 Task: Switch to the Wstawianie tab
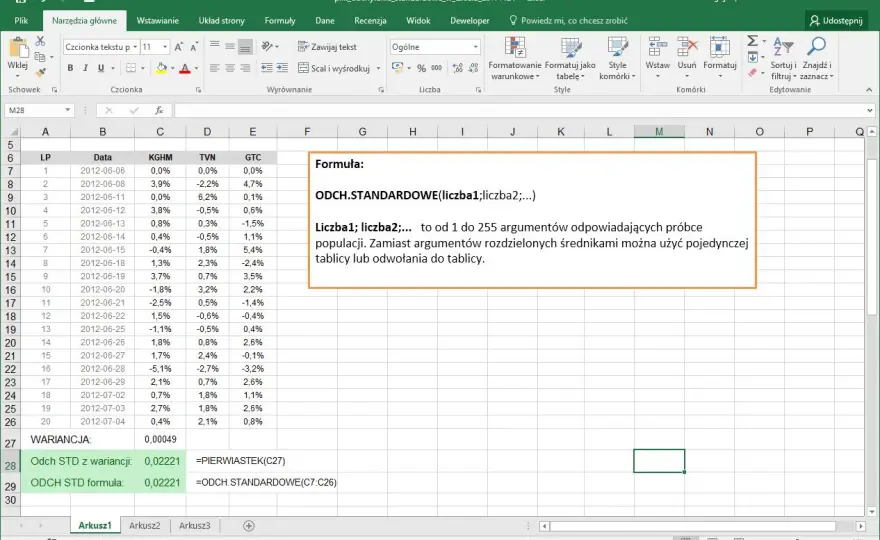pos(158,20)
